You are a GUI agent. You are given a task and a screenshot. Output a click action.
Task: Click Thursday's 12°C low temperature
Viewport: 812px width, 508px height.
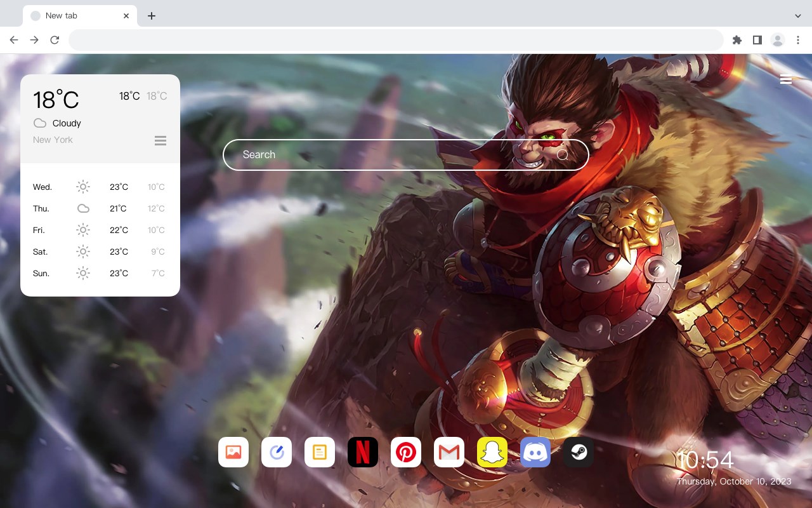(x=156, y=208)
